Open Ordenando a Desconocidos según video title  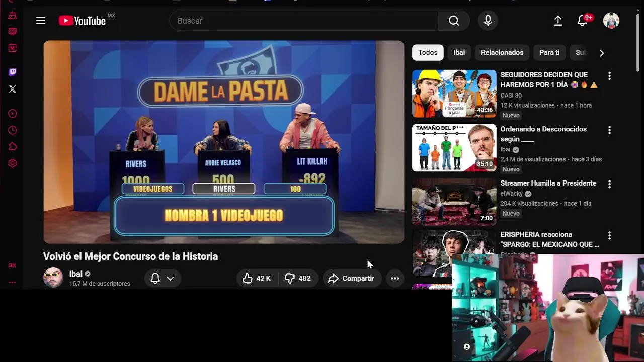point(543,134)
